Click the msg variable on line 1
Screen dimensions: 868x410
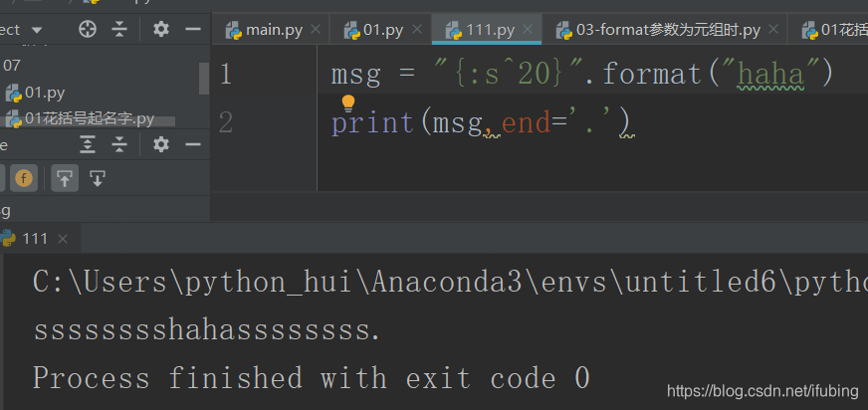(356, 76)
